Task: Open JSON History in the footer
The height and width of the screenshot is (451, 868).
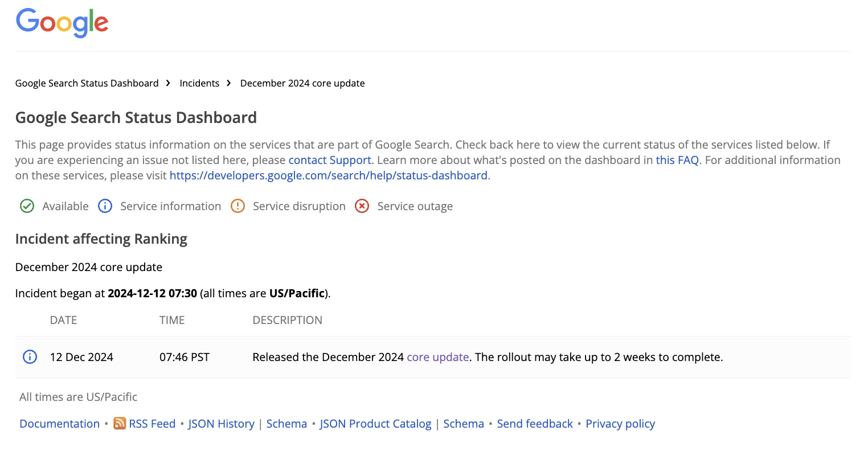Action: coord(222,424)
